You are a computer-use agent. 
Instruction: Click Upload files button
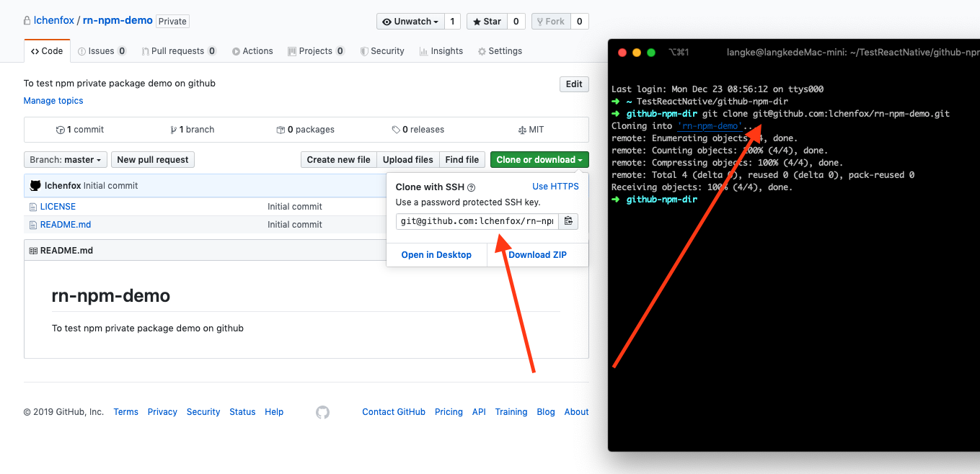click(x=408, y=160)
